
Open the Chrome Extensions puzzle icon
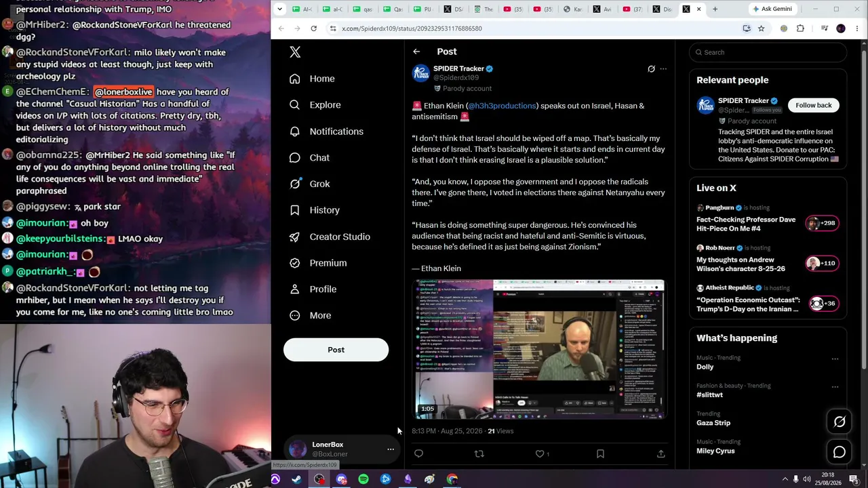[x=800, y=28]
